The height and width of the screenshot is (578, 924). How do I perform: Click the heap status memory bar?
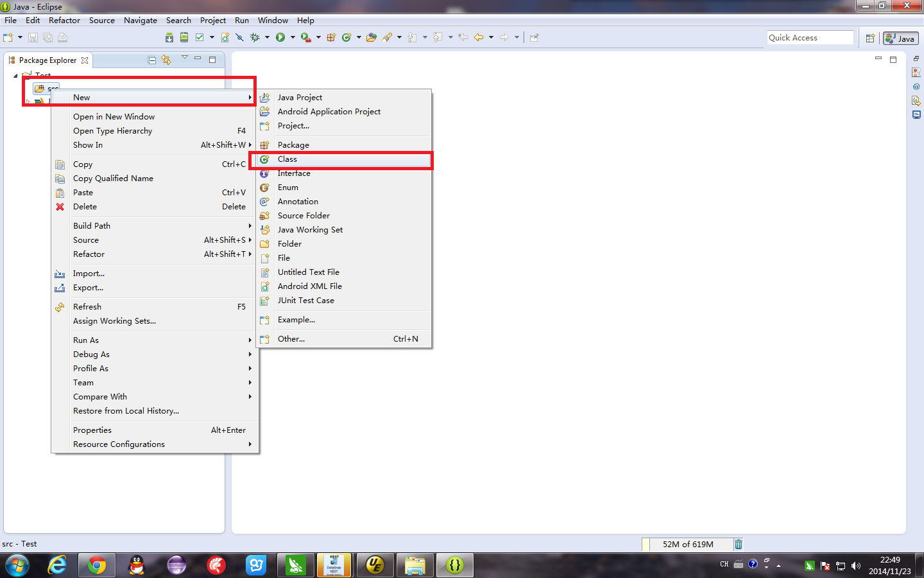pos(687,544)
